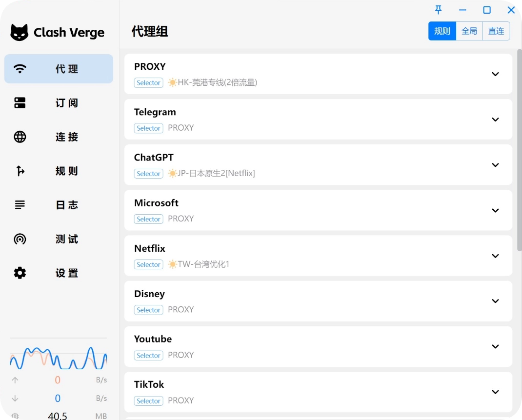The height and width of the screenshot is (420, 522).
Task: Open subscriptions via the server stack icon
Action: tap(20, 103)
